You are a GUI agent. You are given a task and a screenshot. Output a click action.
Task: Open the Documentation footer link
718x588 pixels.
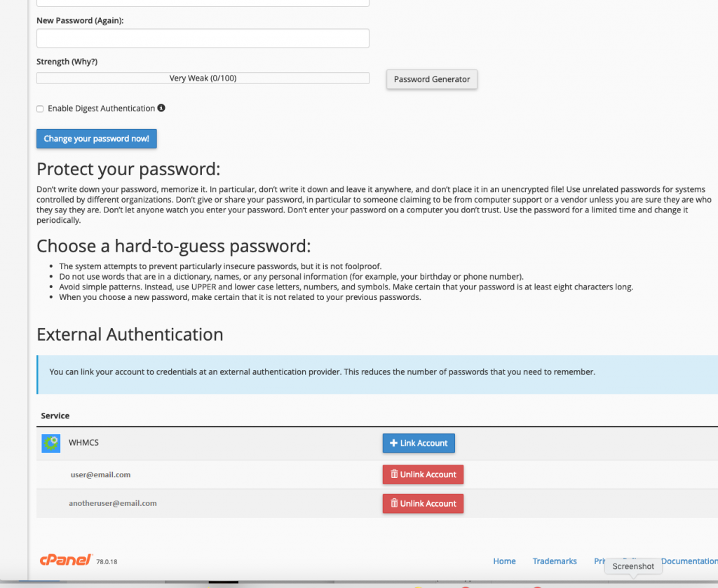(689, 561)
